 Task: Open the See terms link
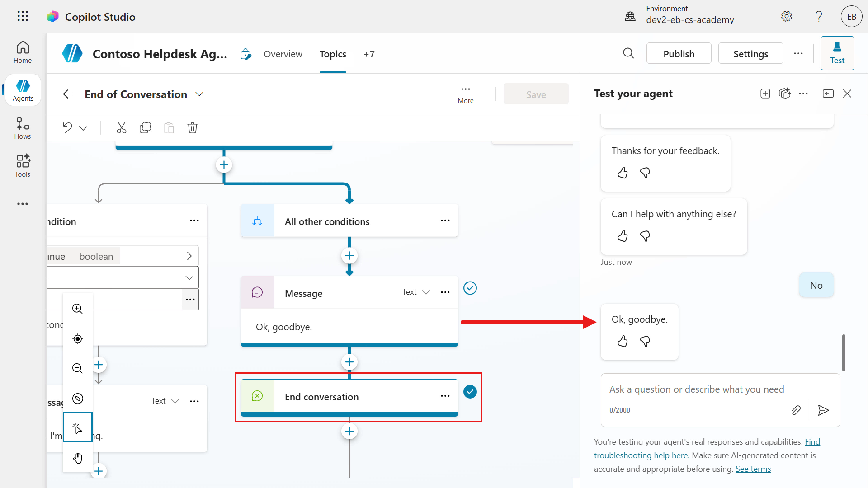coord(753,469)
